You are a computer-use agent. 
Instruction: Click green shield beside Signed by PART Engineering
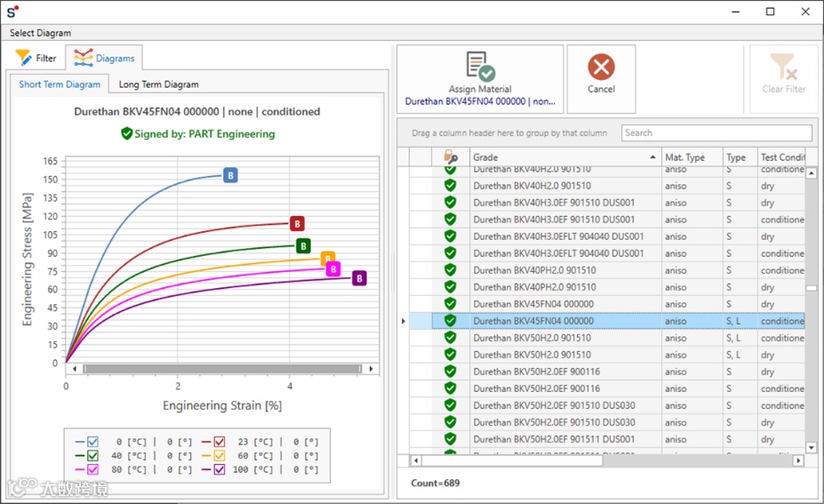126,133
